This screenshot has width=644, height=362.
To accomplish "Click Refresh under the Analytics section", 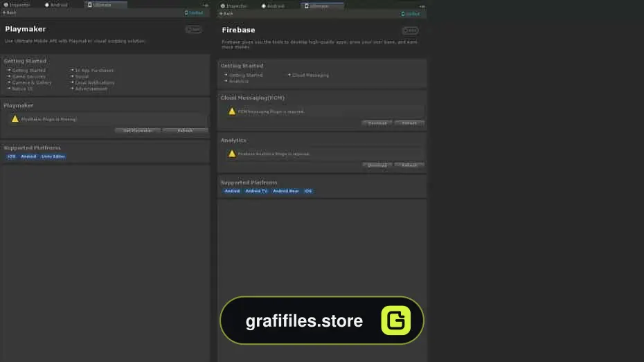I will (409, 165).
